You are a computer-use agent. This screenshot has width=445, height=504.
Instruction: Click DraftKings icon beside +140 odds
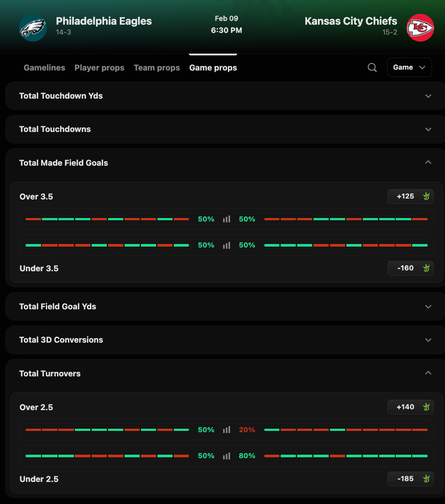[426, 407]
